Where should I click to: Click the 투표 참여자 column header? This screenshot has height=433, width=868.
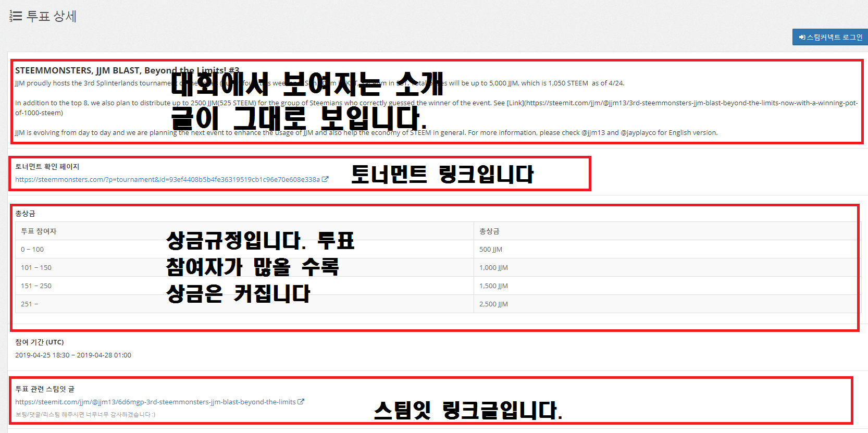click(x=244, y=231)
